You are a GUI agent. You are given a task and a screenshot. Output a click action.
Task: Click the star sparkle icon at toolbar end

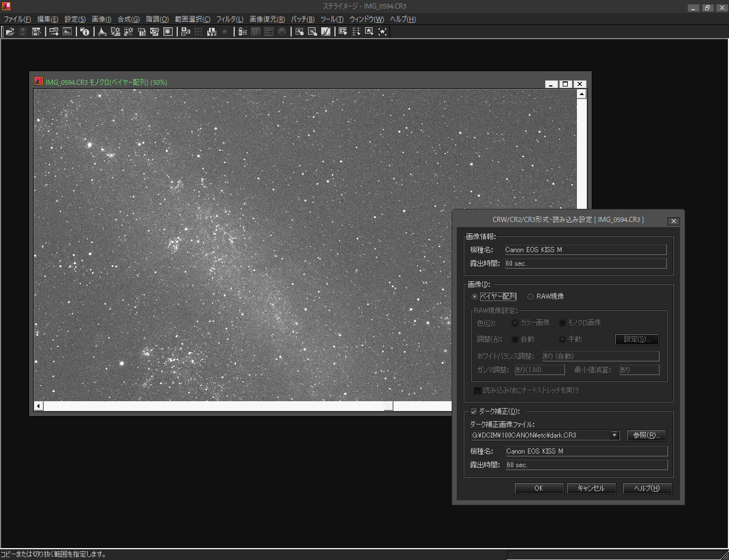click(382, 32)
